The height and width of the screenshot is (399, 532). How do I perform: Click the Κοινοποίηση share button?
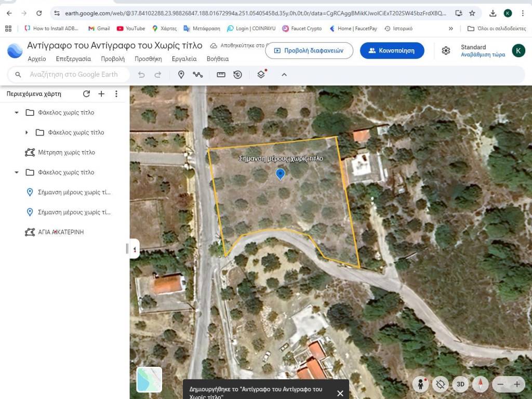point(392,50)
